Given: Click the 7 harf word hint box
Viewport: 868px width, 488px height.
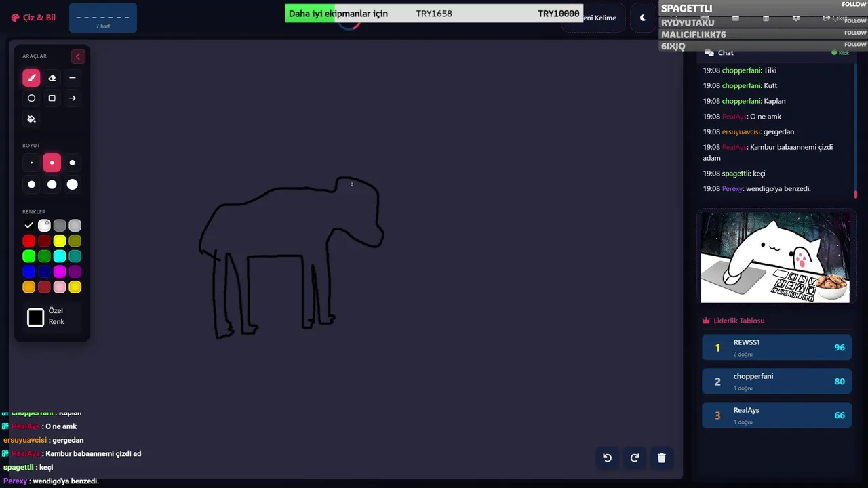Looking at the screenshot, I should click(103, 18).
